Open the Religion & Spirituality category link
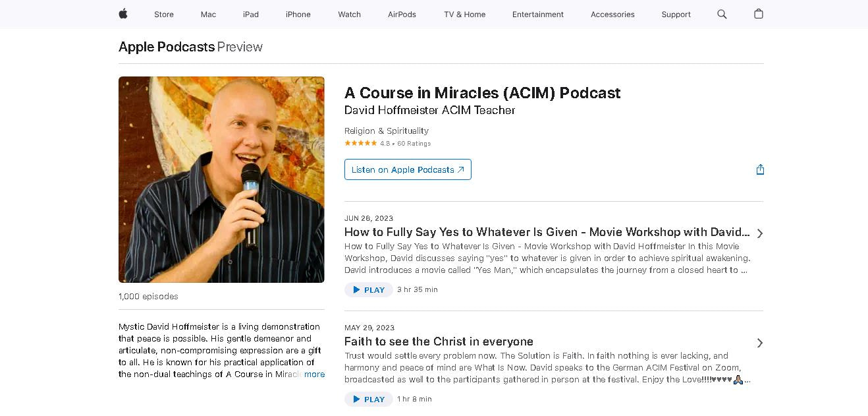The image size is (868, 416). point(387,131)
